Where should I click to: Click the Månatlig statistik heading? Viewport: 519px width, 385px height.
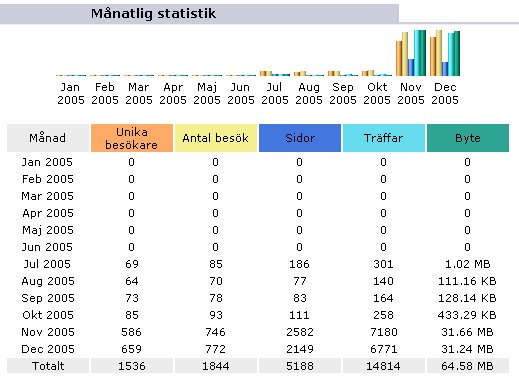click(x=153, y=14)
